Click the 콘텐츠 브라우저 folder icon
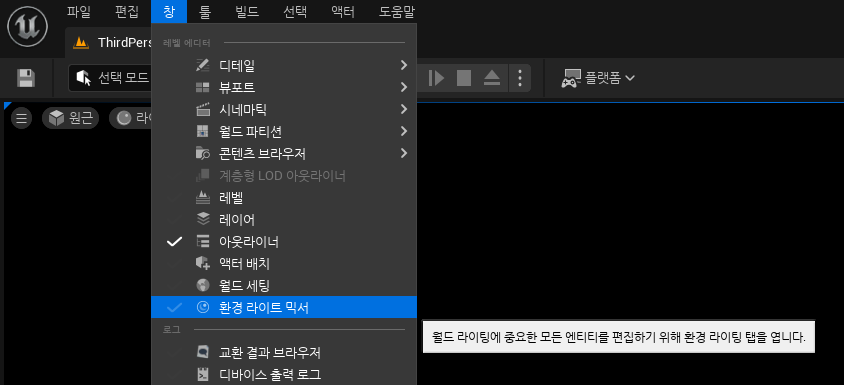The height and width of the screenshot is (385, 844). 202,154
